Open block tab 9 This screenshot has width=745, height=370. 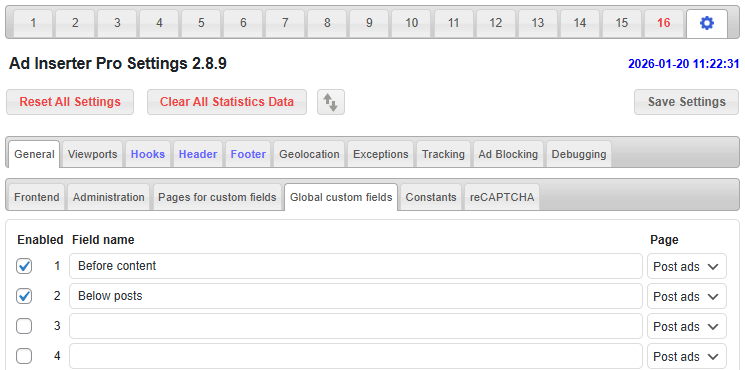(x=369, y=23)
